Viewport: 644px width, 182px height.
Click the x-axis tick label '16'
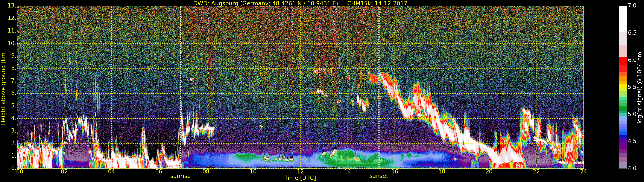click(x=395, y=172)
